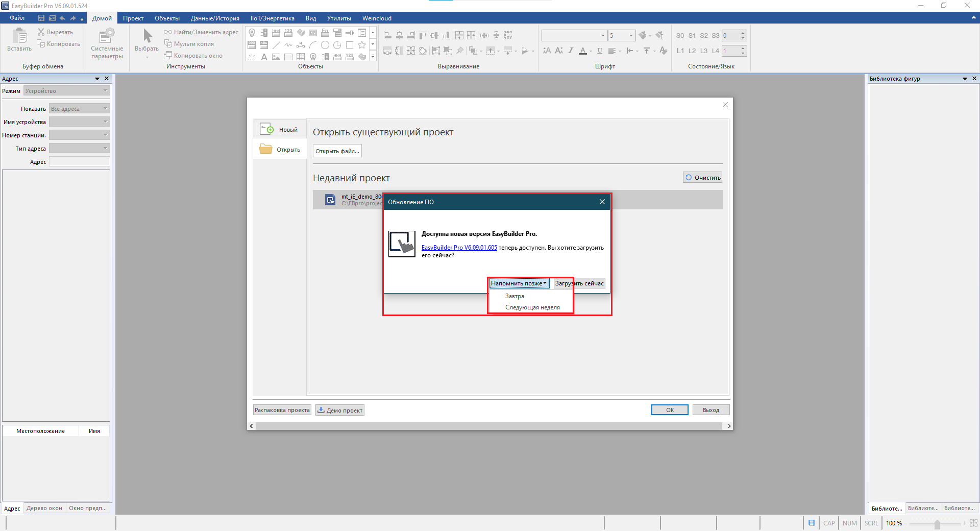Select language L1

coord(680,51)
